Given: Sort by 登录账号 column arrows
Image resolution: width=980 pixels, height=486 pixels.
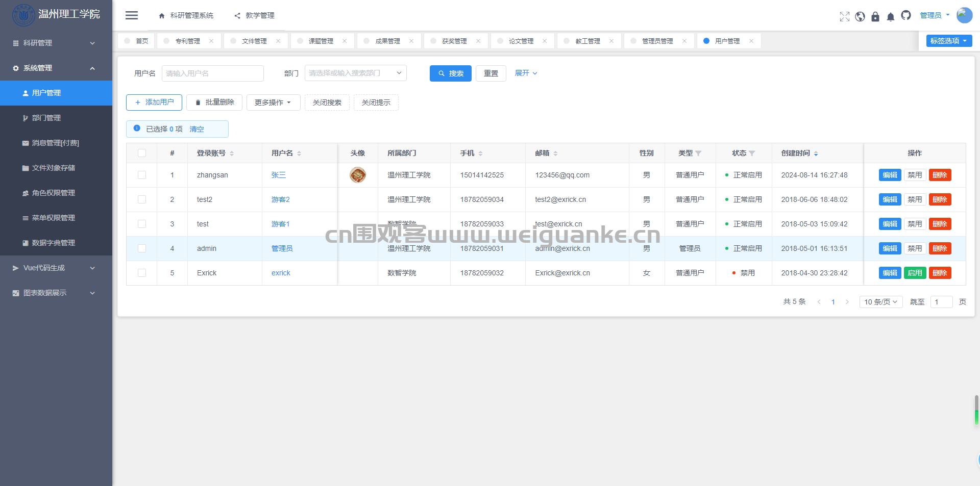Looking at the screenshot, I should pos(232,153).
